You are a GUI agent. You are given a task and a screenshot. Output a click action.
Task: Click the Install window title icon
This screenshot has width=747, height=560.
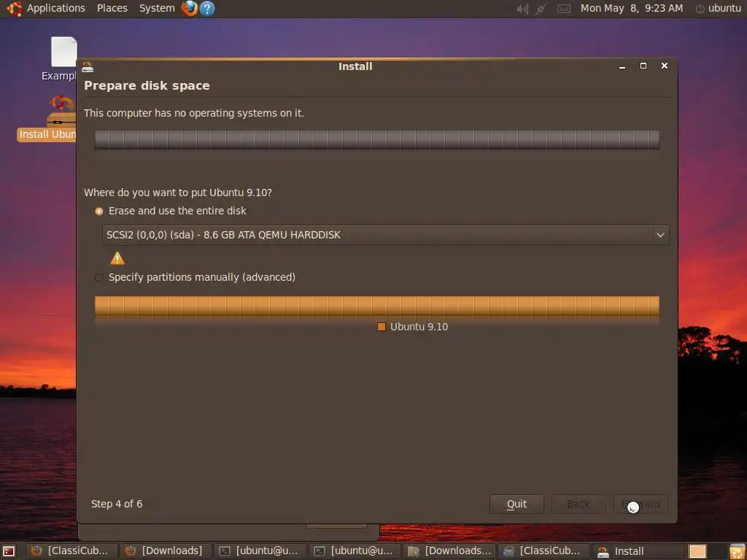point(88,66)
